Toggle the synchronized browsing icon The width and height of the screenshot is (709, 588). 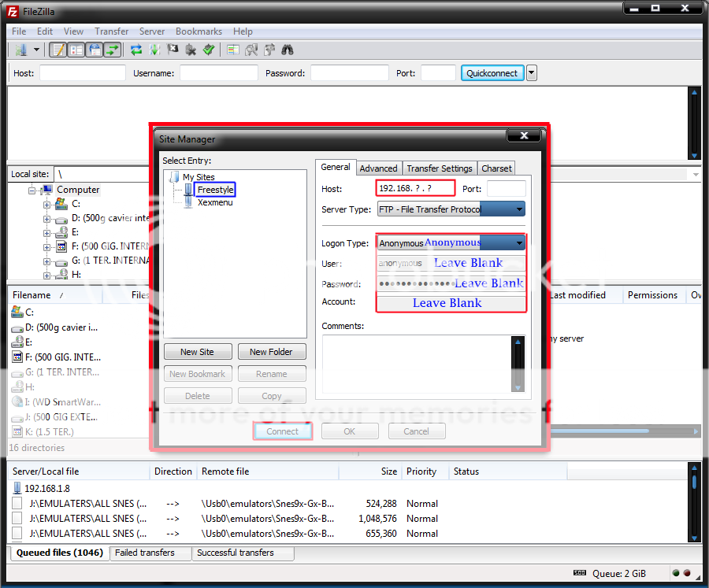coord(269,50)
